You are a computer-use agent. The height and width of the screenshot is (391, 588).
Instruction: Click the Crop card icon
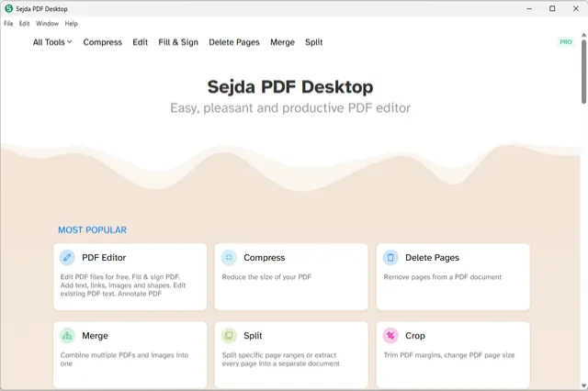point(390,336)
